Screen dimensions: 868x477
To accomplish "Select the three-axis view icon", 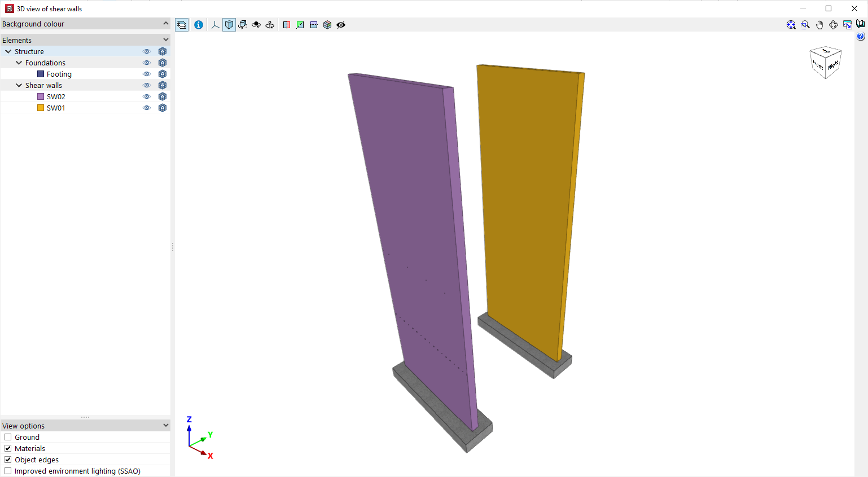I will click(215, 25).
